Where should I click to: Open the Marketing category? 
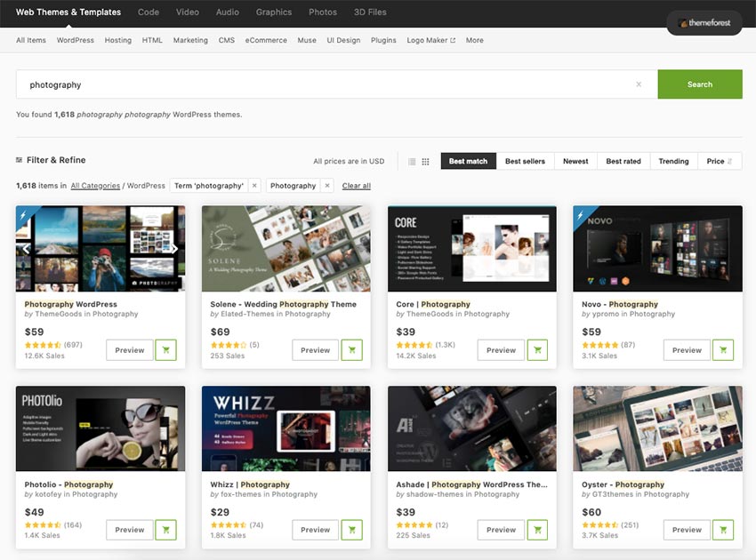click(190, 40)
